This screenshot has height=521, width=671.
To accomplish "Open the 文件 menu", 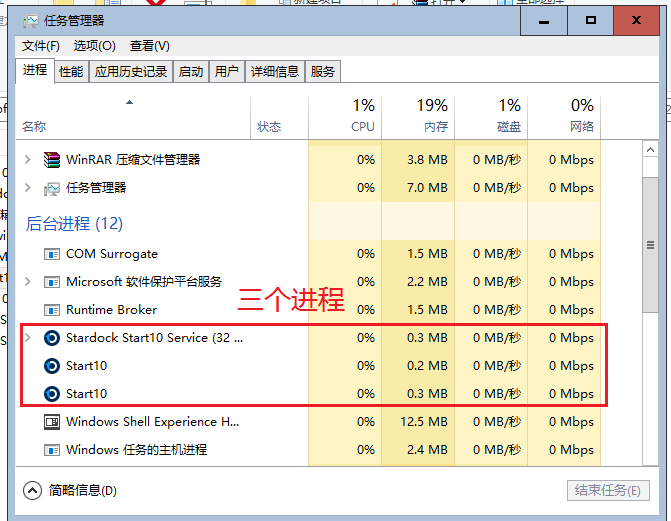I will coord(41,46).
